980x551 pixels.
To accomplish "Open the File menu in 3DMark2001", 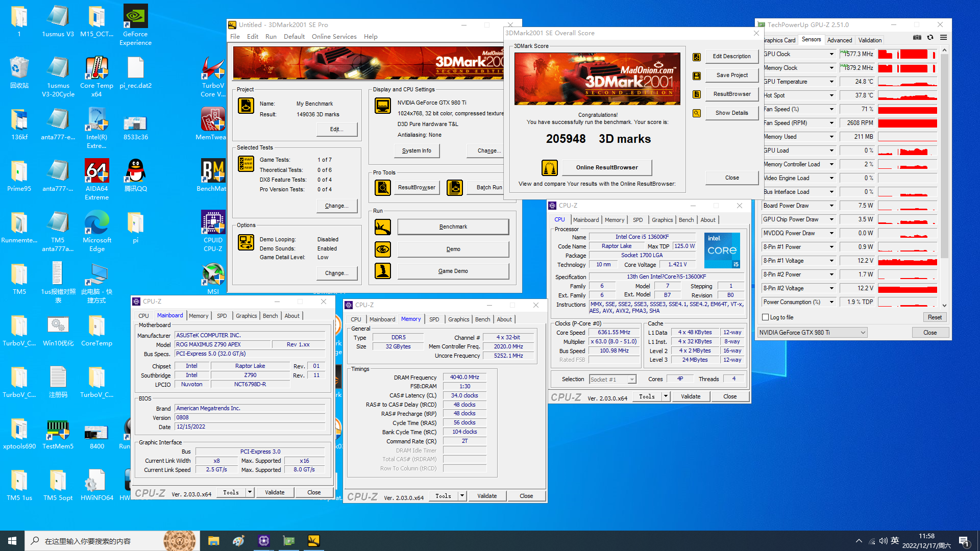I will 235,37.
